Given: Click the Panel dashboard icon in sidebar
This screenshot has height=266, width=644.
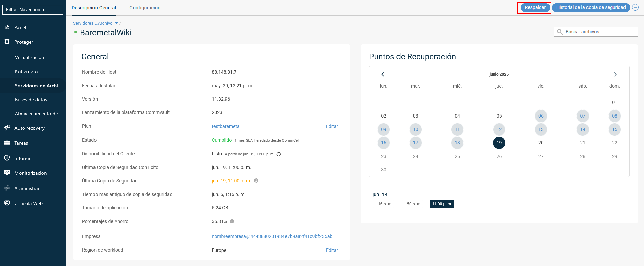Looking at the screenshot, I should [7, 27].
